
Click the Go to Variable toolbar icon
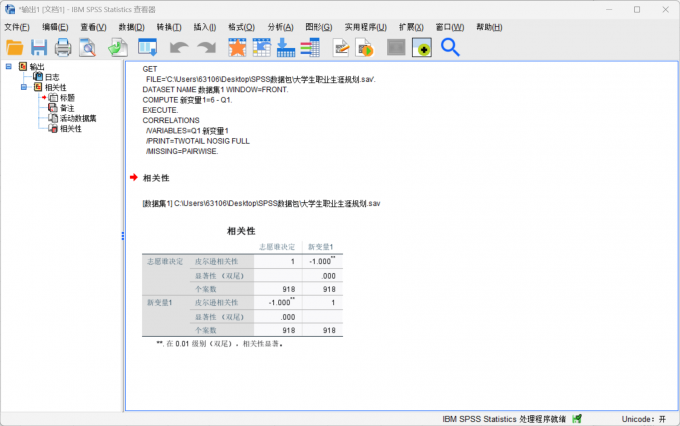[x=286, y=47]
